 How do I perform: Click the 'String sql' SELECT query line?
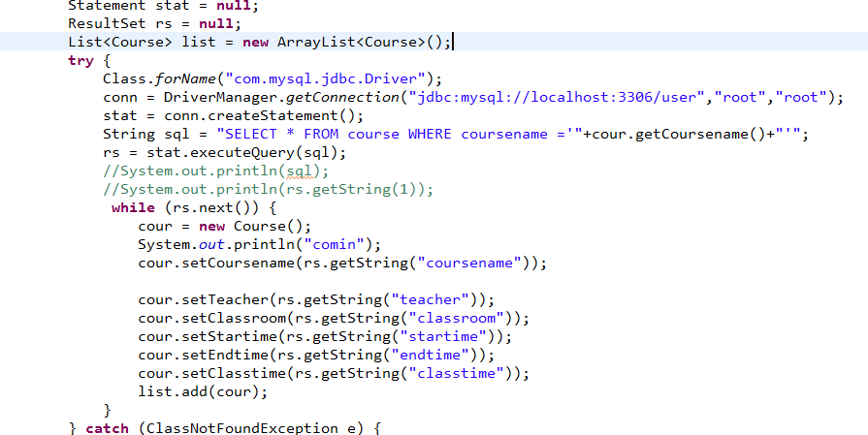pos(456,135)
